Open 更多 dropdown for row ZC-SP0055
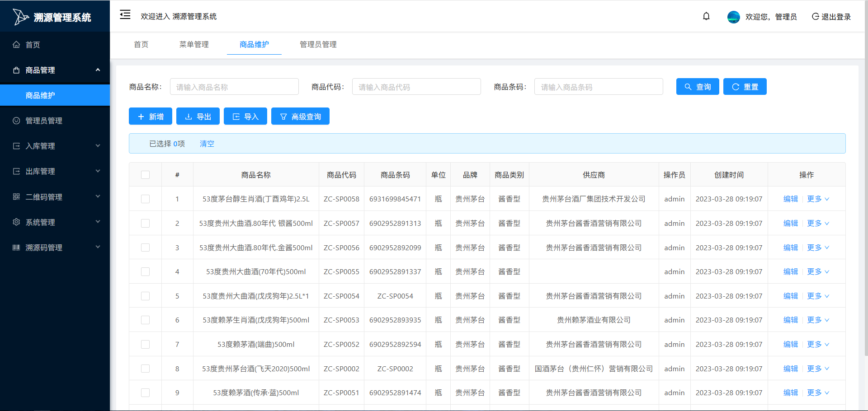 tap(818, 271)
